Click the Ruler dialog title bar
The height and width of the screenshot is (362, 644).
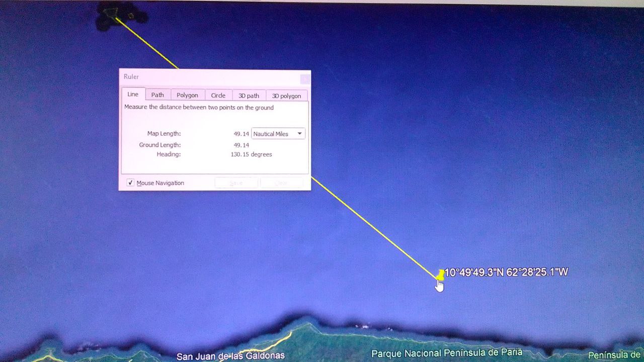[201, 77]
